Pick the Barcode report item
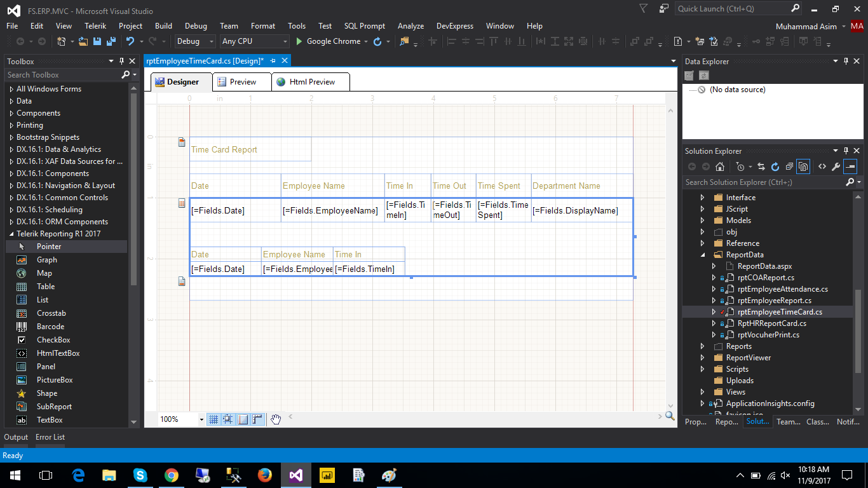868x488 pixels. click(x=50, y=327)
